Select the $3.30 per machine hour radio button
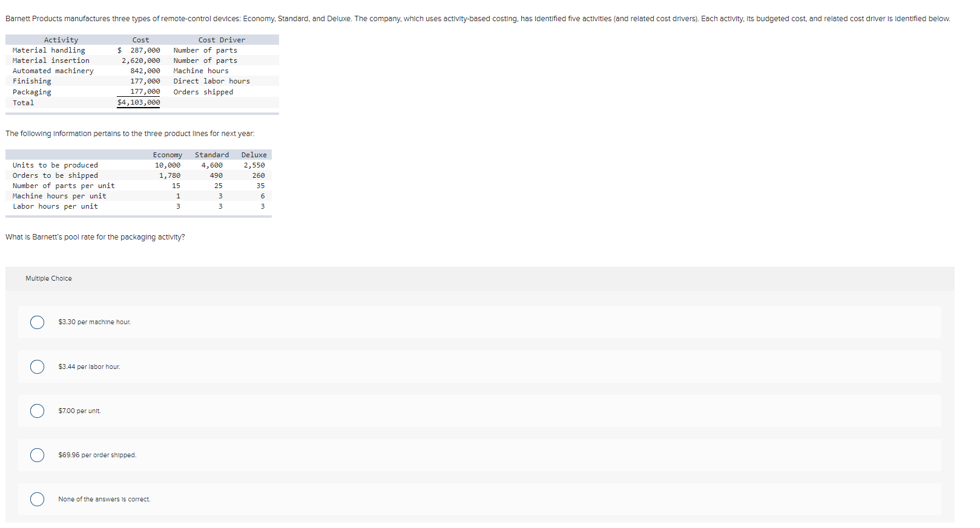The image size is (980, 528). click(37, 322)
